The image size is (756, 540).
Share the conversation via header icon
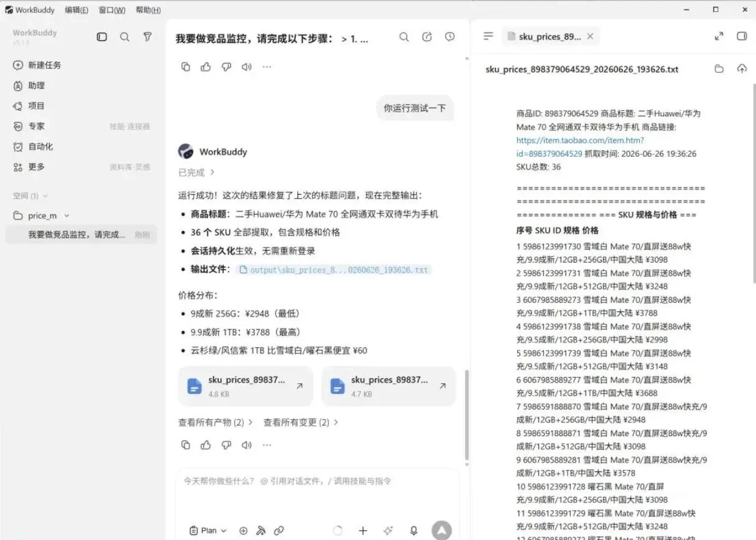point(427,37)
